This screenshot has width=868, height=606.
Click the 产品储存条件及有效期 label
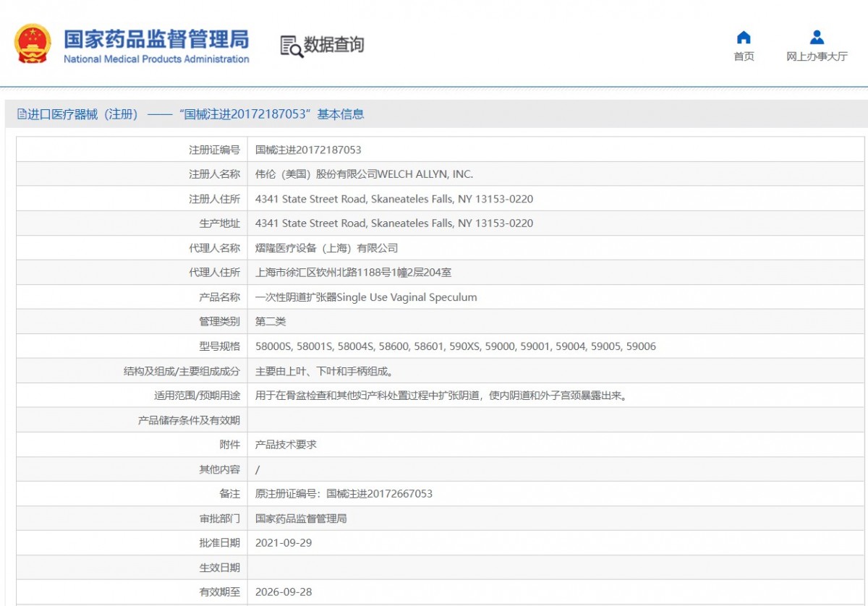click(x=189, y=420)
